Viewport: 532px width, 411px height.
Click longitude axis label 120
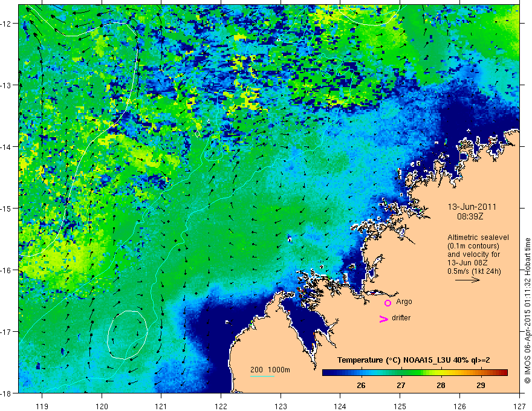(x=102, y=406)
